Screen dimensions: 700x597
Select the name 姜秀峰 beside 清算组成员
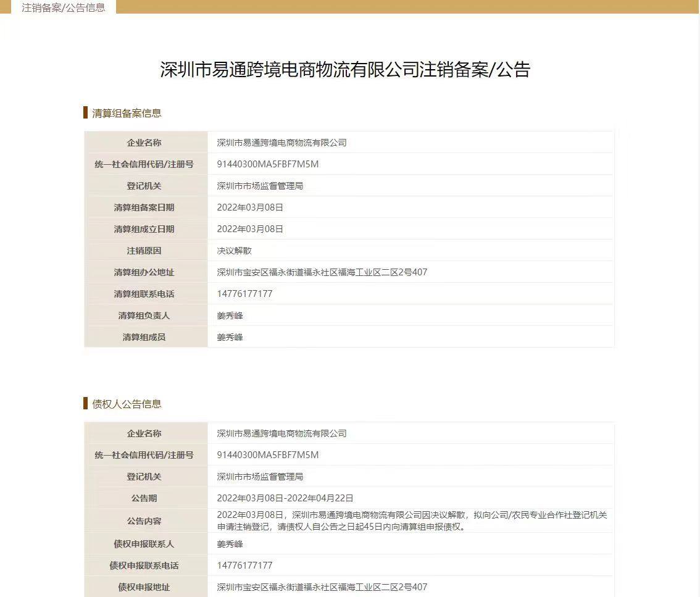pyautogui.click(x=230, y=337)
